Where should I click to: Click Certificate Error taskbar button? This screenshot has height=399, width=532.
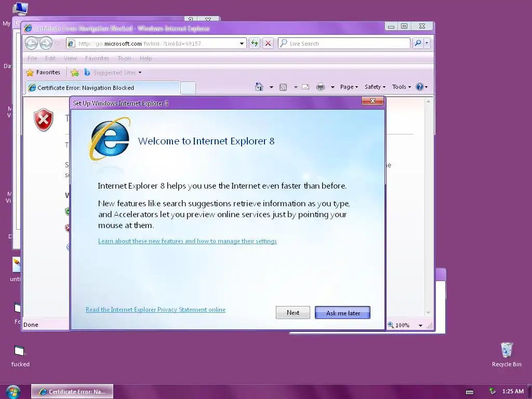(x=72, y=392)
